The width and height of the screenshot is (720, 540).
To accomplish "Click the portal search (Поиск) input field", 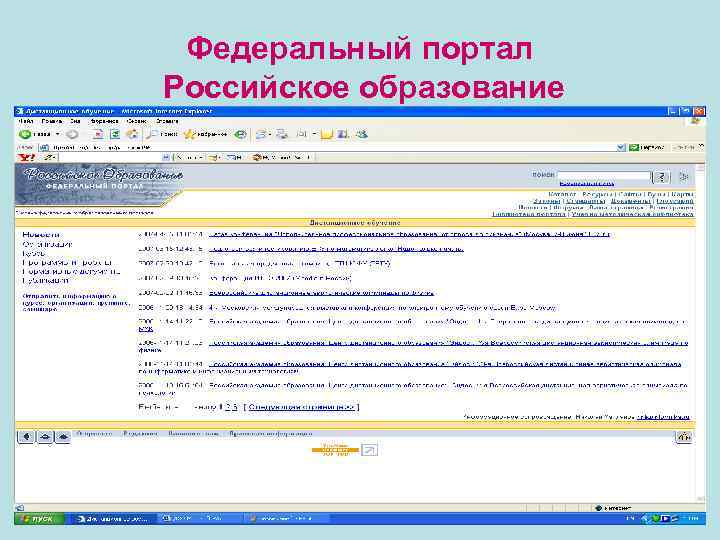I will [604, 176].
